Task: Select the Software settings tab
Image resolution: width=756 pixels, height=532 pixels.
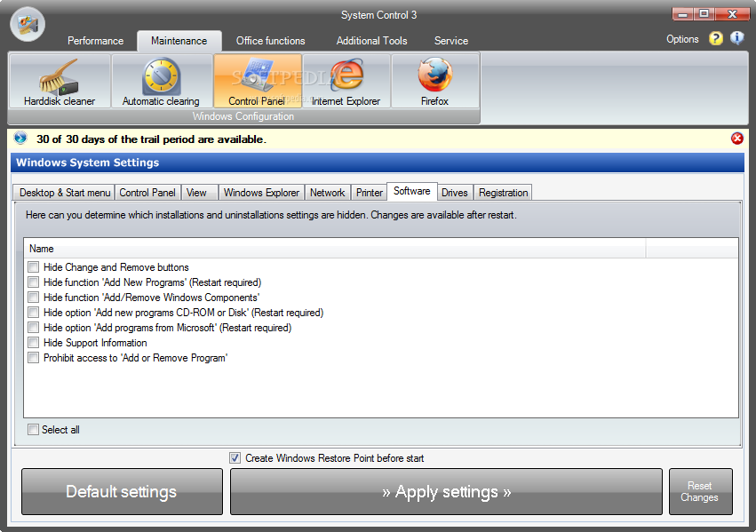Action: point(412,191)
